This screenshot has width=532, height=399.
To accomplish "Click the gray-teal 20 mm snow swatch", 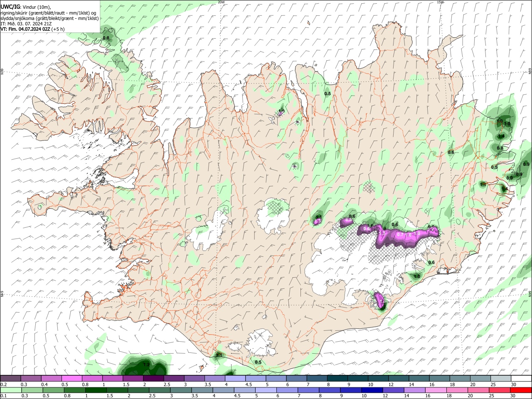I will tap(481, 378).
